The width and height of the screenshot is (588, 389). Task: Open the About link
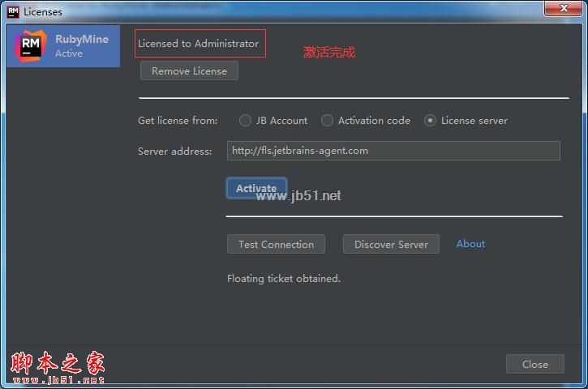(470, 244)
